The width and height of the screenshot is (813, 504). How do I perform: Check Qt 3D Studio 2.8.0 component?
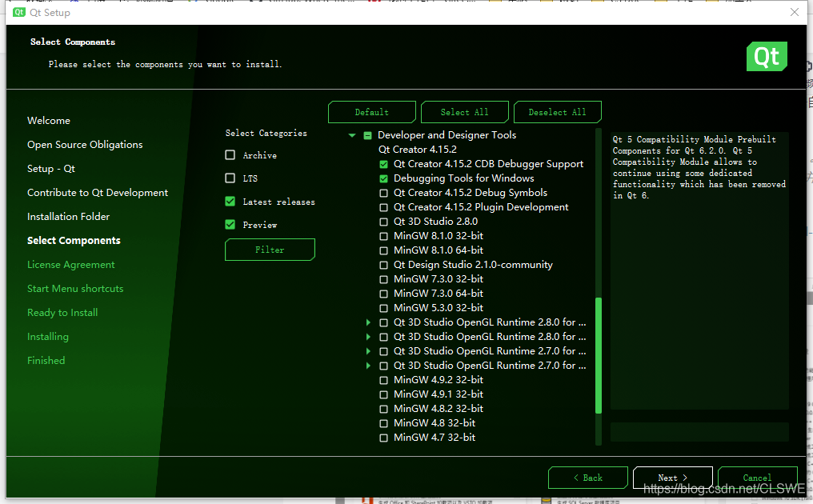pos(383,222)
